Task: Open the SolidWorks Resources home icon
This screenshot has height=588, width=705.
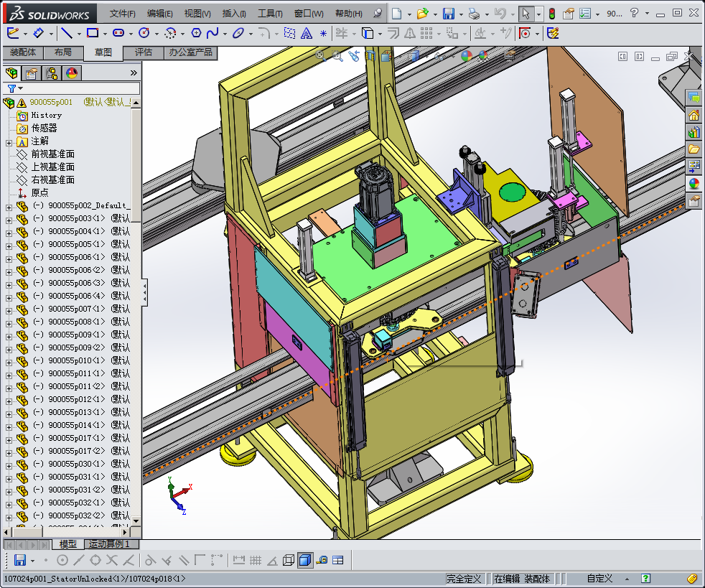Action: (694, 115)
